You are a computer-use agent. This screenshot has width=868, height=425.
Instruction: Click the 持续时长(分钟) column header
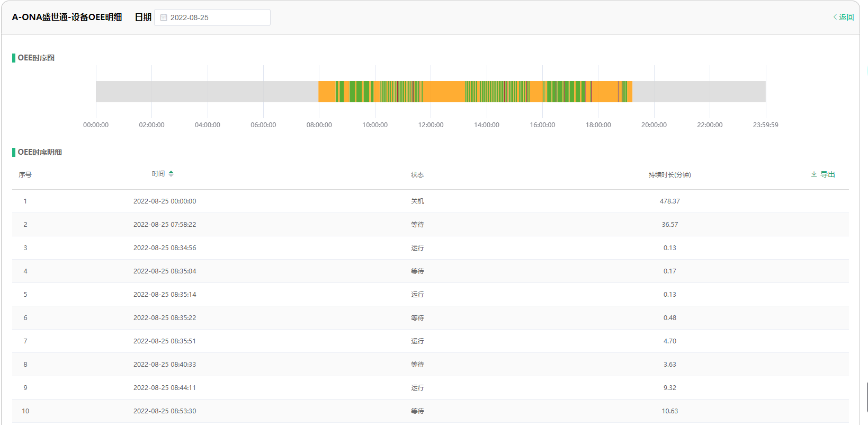click(669, 175)
